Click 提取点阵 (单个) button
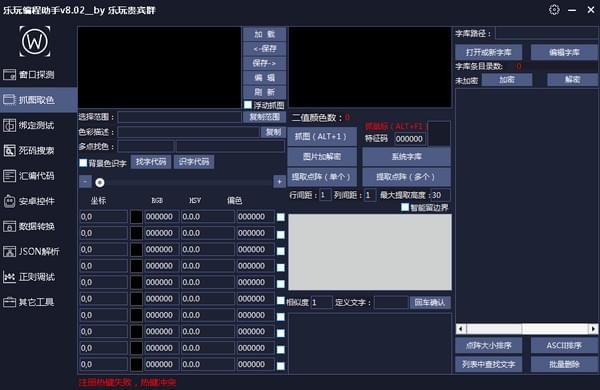600x390 pixels. point(322,177)
